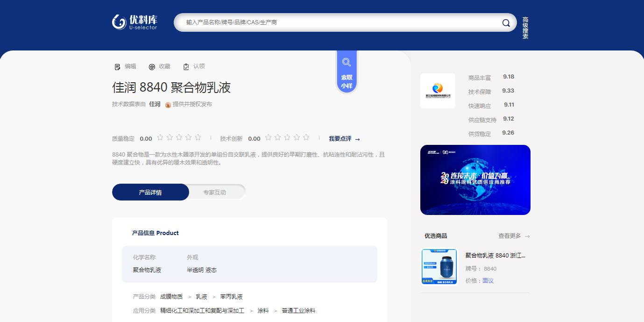This screenshot has height=322, width=644.
Task: Select the 产品详情 tab
Action: coord(150,192)
